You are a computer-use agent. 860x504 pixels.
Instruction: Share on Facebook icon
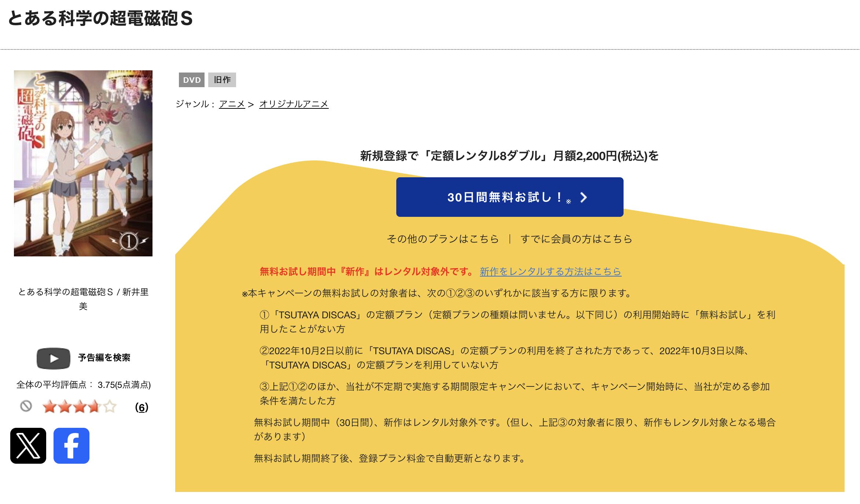click(71, 446)
